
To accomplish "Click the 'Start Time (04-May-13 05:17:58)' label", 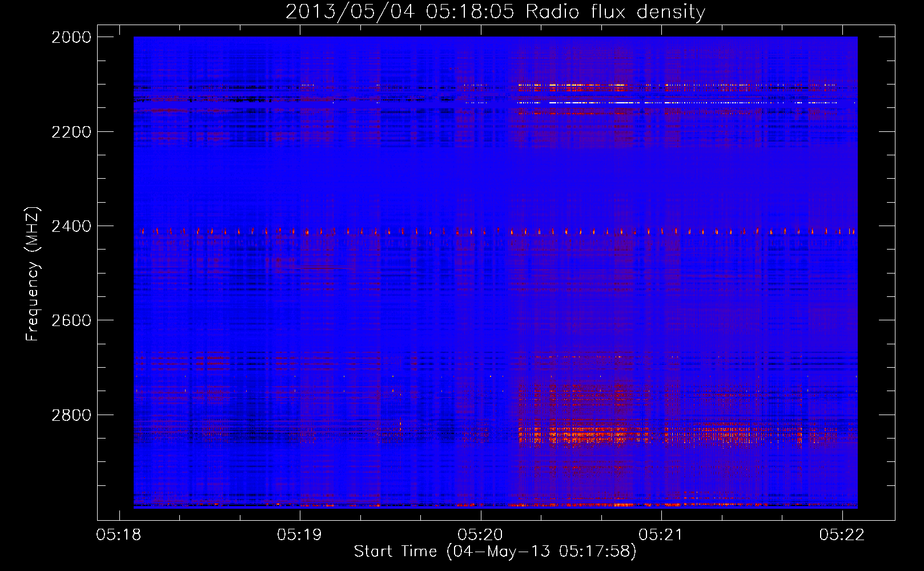I will (x=495, y=552).
